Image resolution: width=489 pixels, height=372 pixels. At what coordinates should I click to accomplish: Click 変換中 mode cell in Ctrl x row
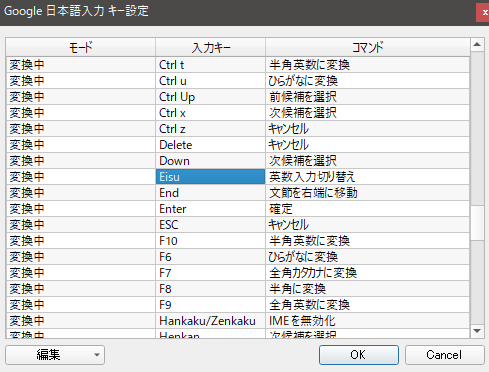point(81,113)
